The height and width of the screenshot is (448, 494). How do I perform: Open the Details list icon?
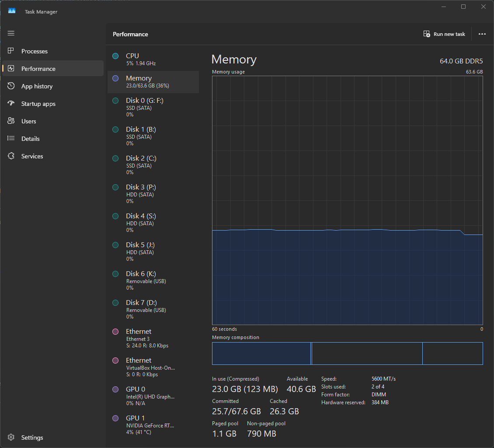(x=11, y=138)
